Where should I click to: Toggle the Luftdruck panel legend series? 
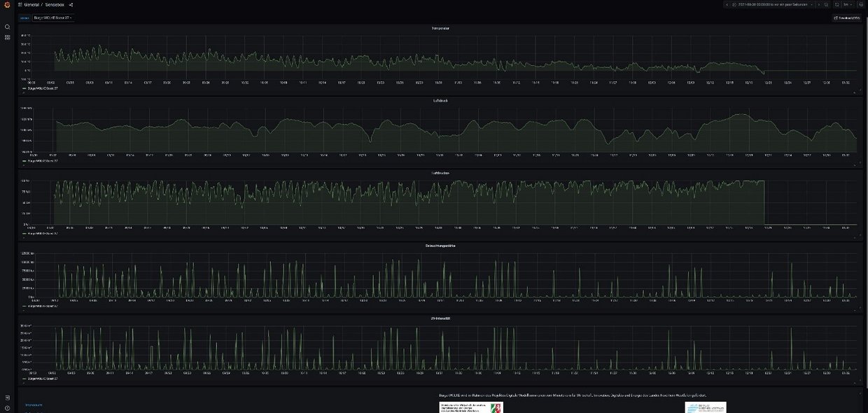[42, 161]
